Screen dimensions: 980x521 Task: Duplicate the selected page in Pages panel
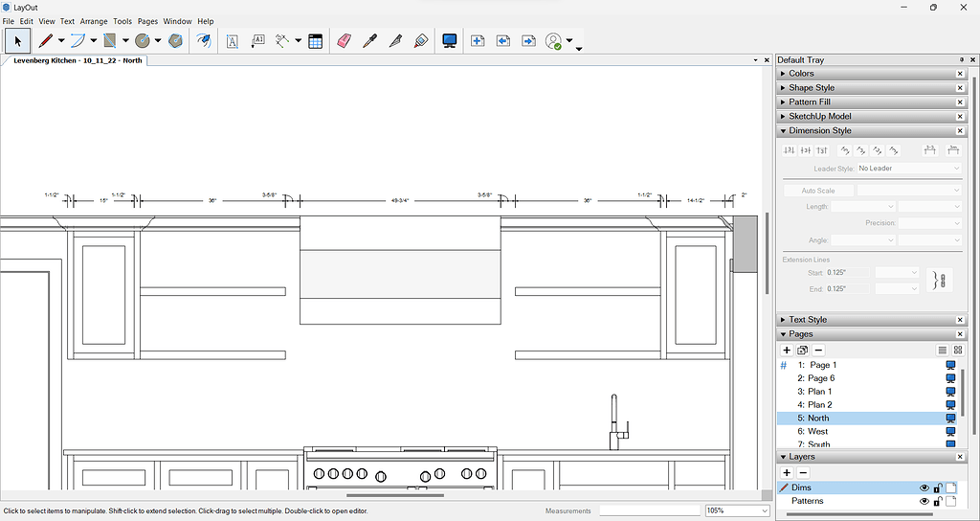point(802,351)
